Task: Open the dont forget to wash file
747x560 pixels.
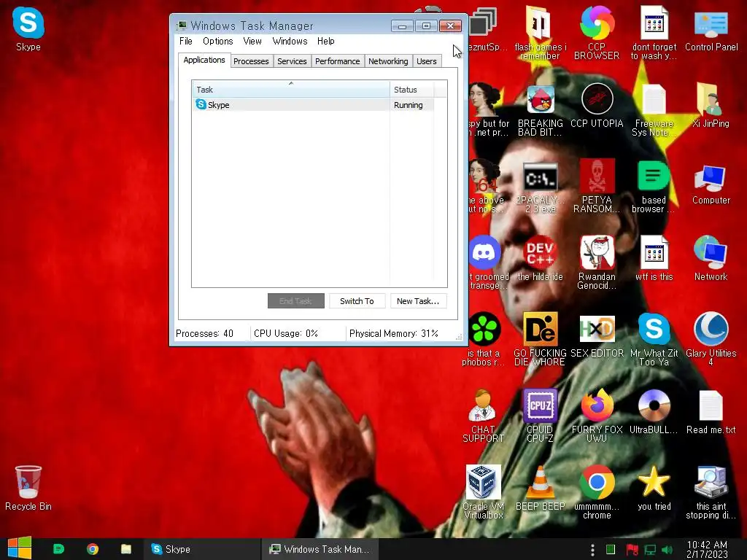Action: [654, 32]
